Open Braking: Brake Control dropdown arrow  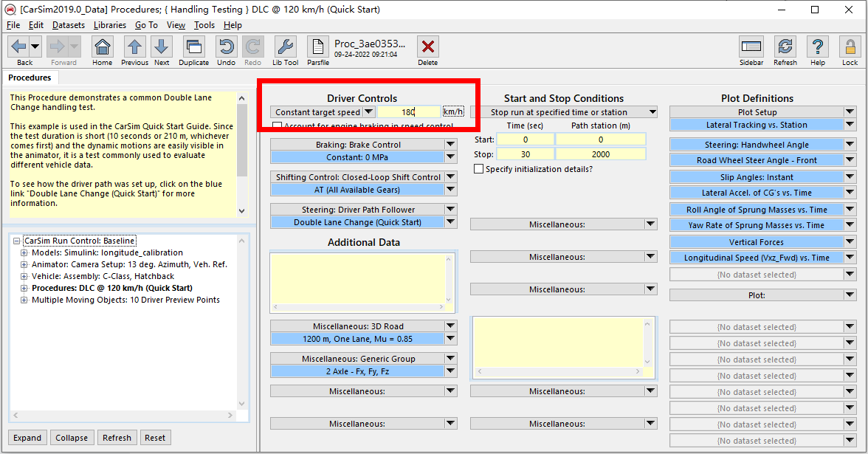tap(450, 145)
